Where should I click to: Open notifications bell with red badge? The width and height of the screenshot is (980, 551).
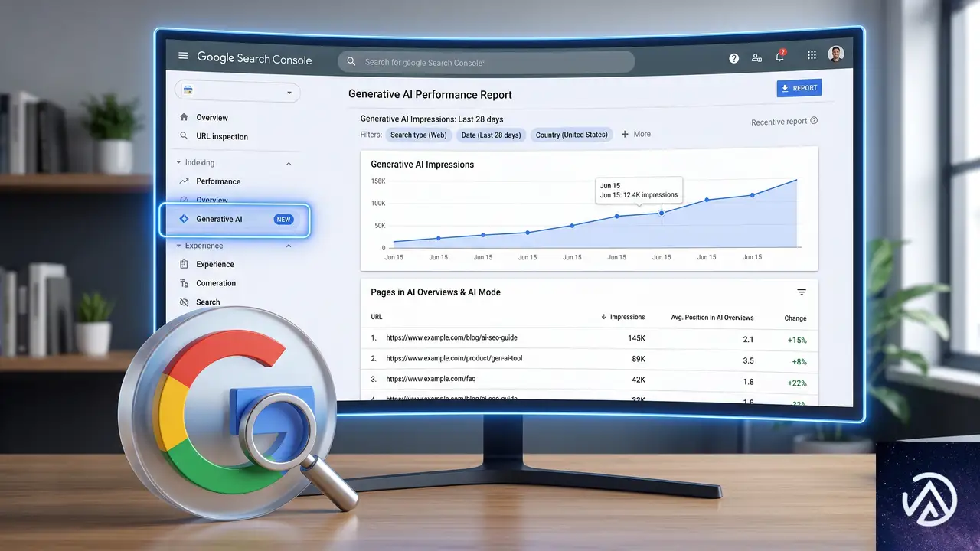(x=780, y=56)
